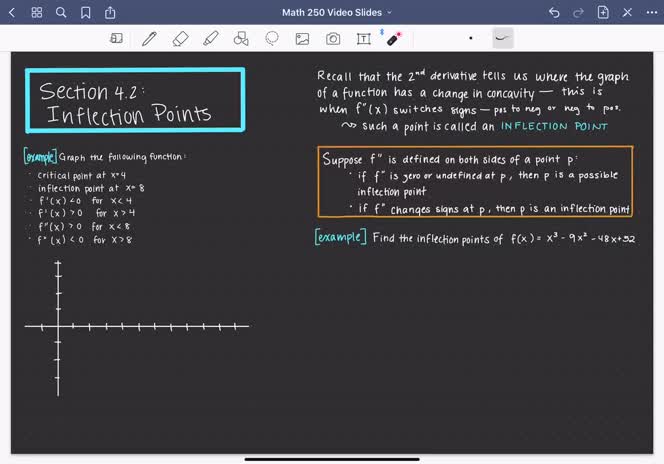Select the Eraser tool
This screenshot has height=464, width=664.
[x=180, y=39]
